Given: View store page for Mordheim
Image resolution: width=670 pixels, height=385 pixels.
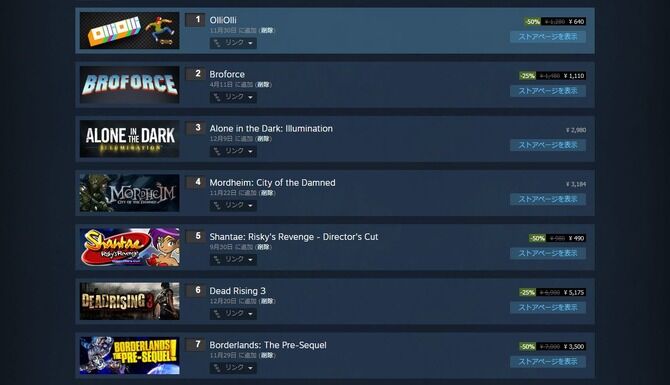Looking at the screenshot, I should [548, 199].
